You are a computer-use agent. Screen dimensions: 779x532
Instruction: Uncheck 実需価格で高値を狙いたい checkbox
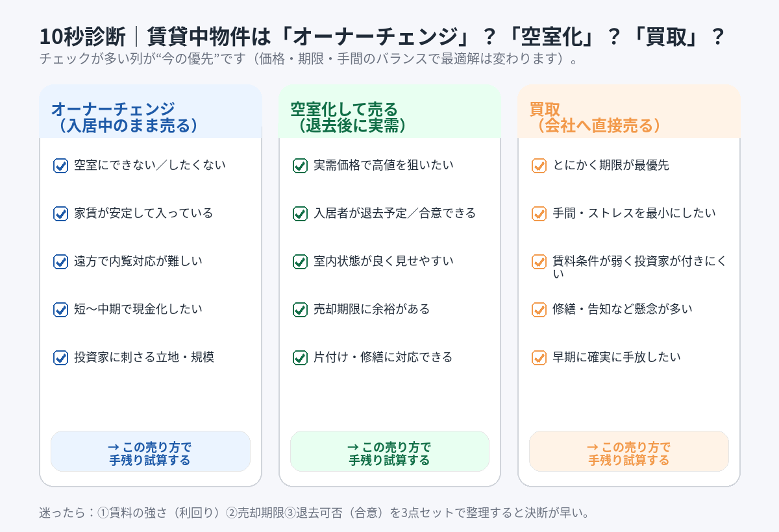coord(300,166)
